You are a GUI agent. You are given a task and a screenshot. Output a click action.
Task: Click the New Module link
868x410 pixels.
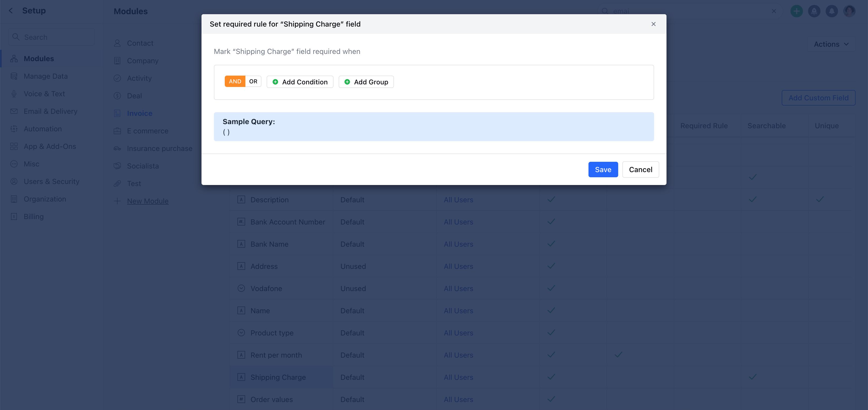(148, 201)
